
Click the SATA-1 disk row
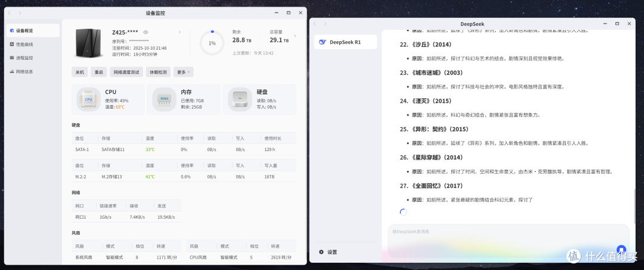pos(184,149)
